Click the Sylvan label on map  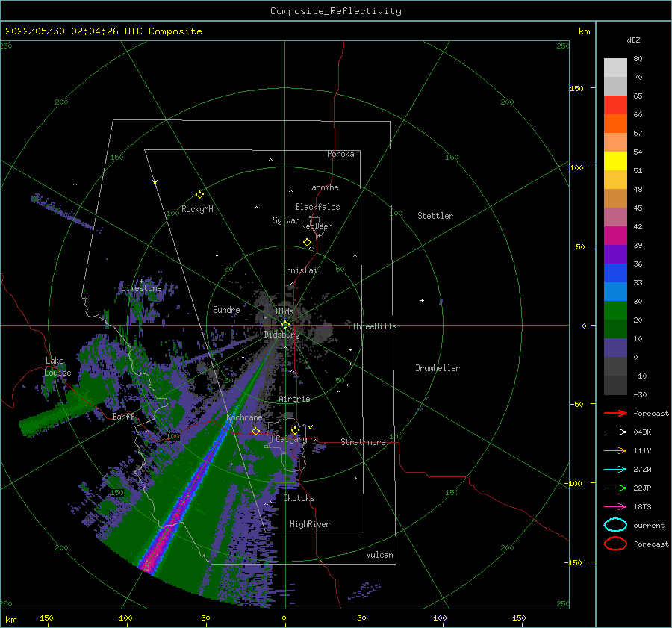[286, 220]
